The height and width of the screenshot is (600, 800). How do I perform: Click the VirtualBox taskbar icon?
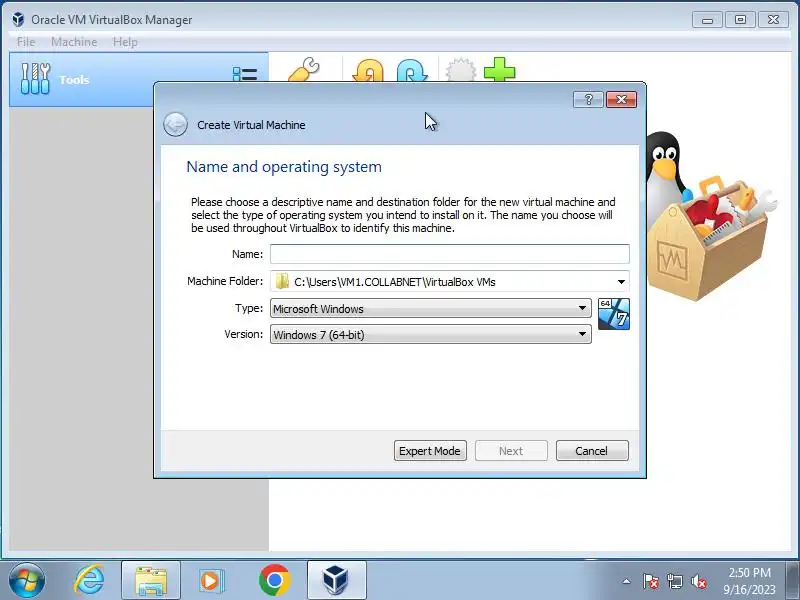tap(336, 581)
